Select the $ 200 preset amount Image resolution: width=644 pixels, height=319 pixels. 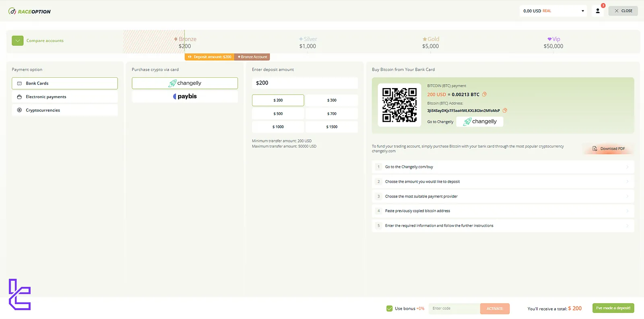pos(278,100)
